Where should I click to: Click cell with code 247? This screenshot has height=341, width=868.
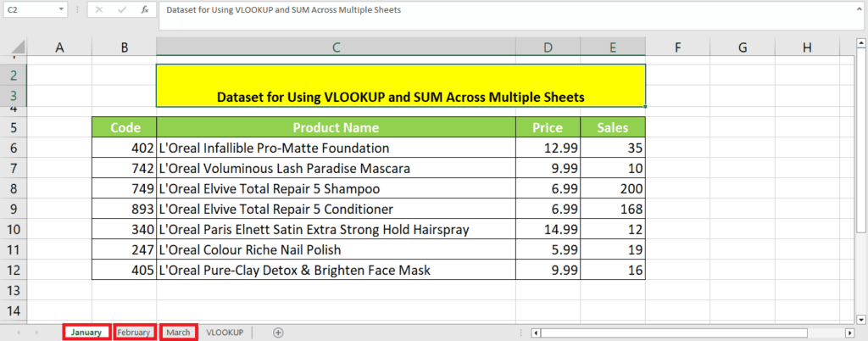click(x=125, y=249)
